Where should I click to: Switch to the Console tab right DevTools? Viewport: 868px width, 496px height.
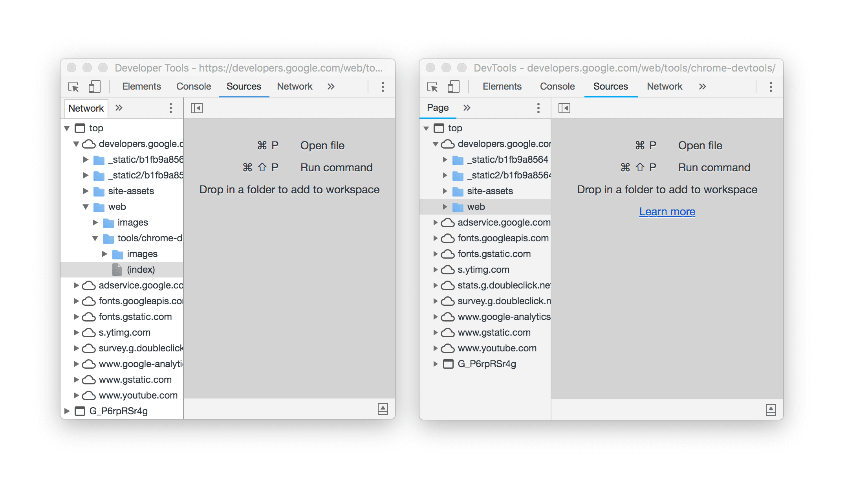point(556,86)
